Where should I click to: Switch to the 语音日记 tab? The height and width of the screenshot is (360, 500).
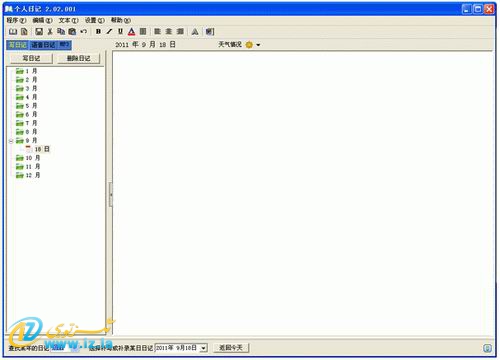tap(43, 45)
